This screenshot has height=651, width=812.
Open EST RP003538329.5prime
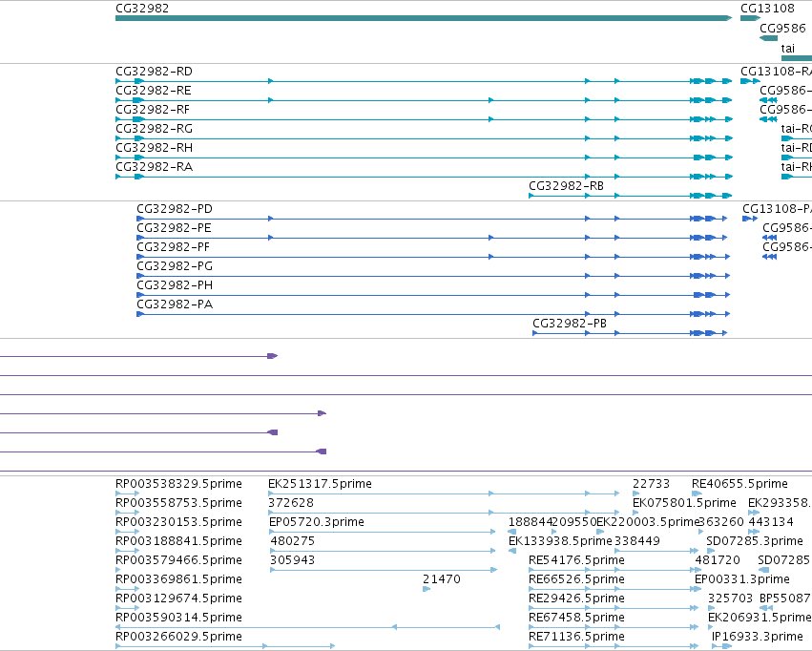(178, 484)
